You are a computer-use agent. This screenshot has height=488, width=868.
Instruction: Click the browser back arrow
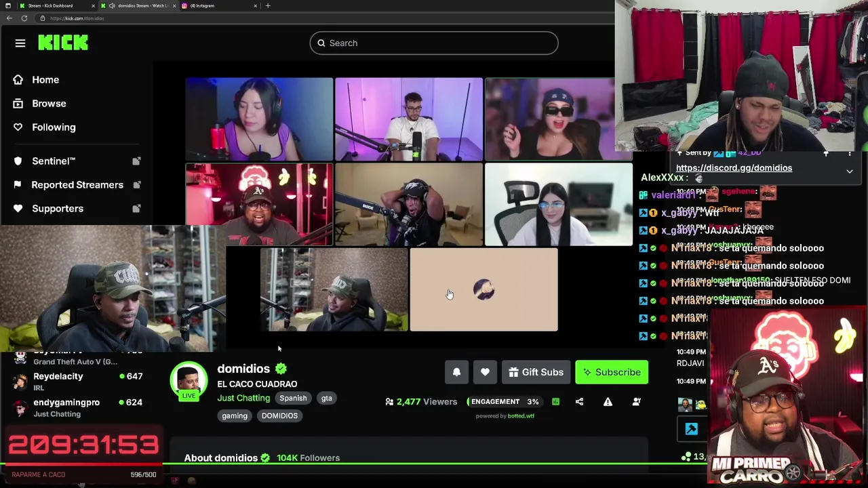click(9, 18)
